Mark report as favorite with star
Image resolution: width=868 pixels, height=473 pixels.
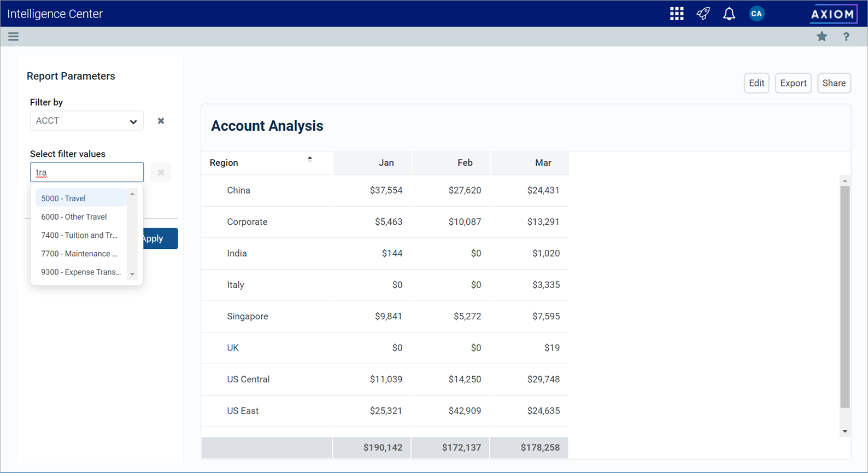(x=822, y=37)
